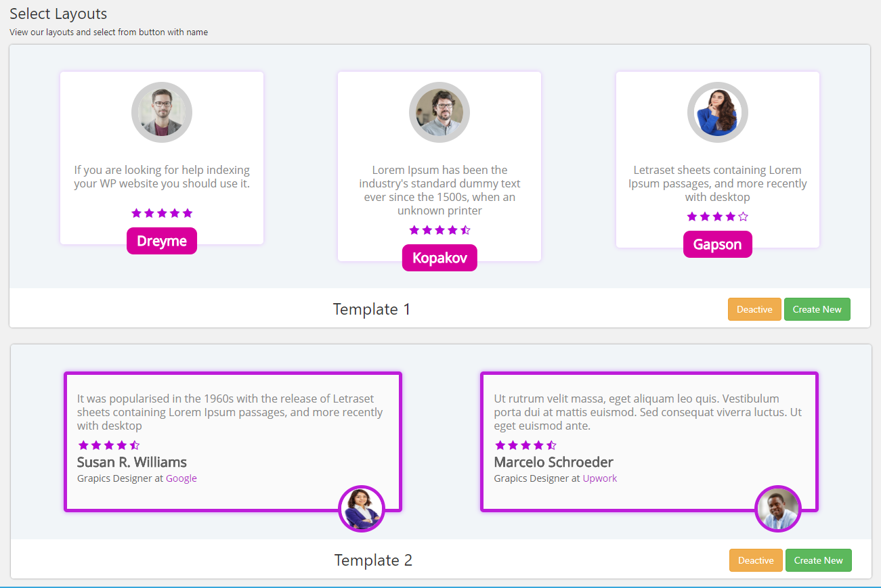Click the Kopakov name badge

click(x=439, y=258)
